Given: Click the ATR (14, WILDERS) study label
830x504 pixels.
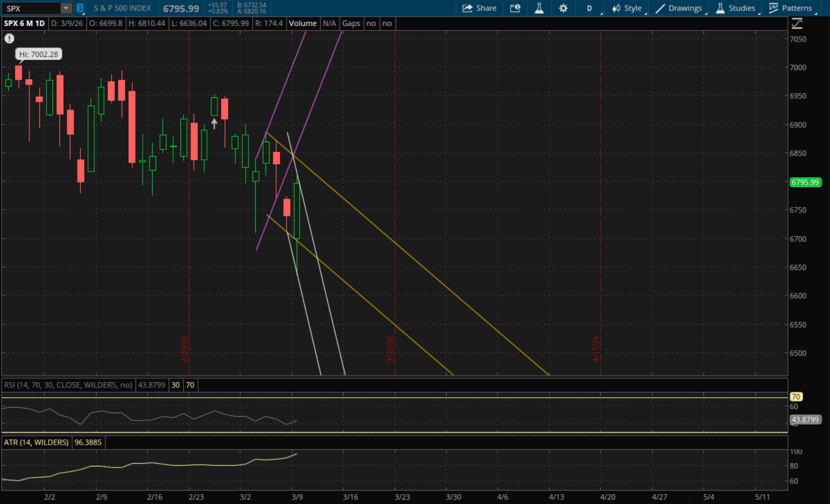Looking at the screenshot, I should [37, 443].
